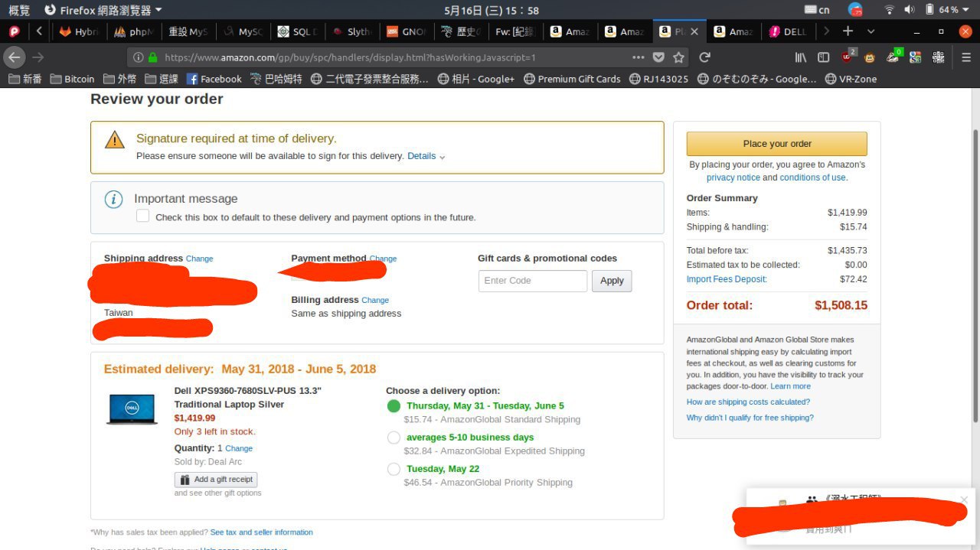Go back to previous page
The image size is (980, 550).
tap(15, 57)
